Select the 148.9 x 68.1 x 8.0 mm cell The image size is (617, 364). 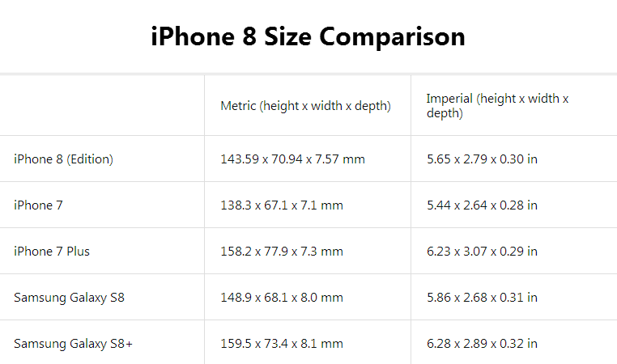click(x=282, y=298)
